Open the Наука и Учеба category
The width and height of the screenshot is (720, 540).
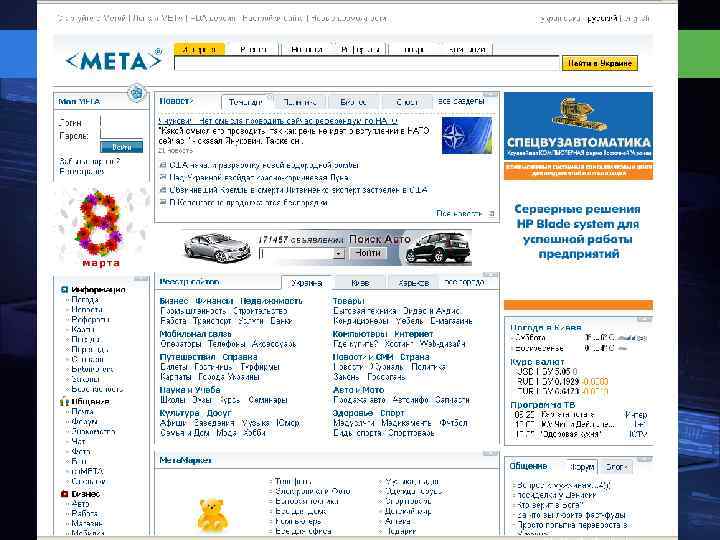tap(190, 390)
